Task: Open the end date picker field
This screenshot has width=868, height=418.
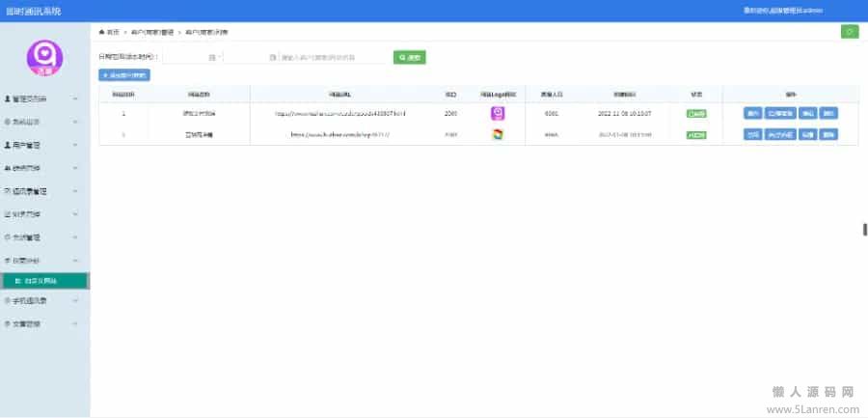Action: click(x=250, y=57)
